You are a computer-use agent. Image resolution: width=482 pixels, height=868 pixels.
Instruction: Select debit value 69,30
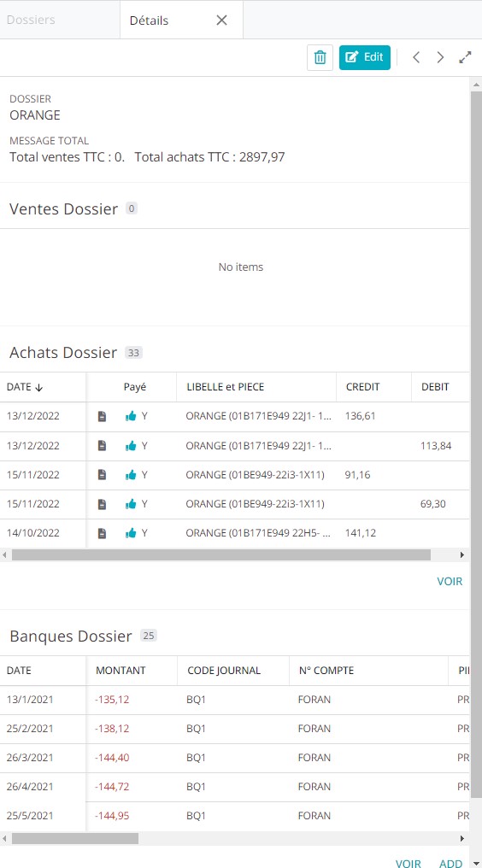pos(432,504)
